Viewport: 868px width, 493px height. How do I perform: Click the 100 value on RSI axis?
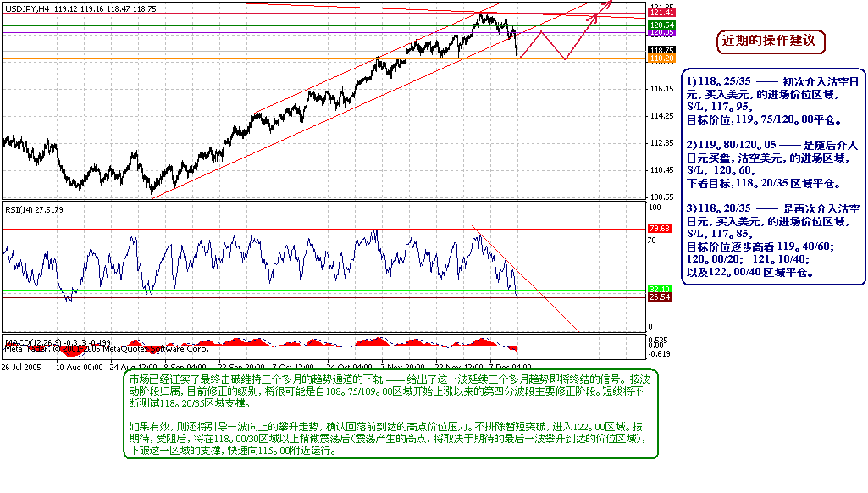click(x=655, y=208)
